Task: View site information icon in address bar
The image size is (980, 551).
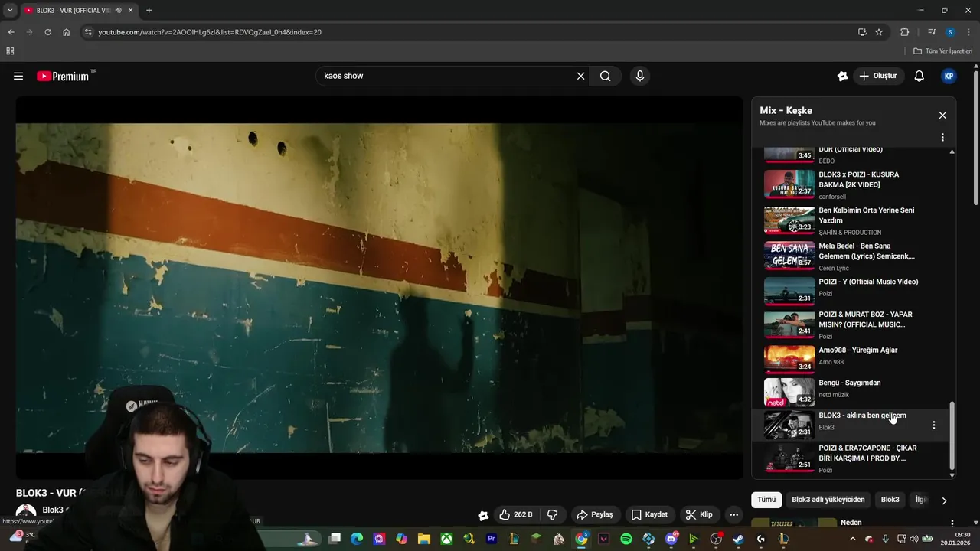Action: click(x=88, y=32)
